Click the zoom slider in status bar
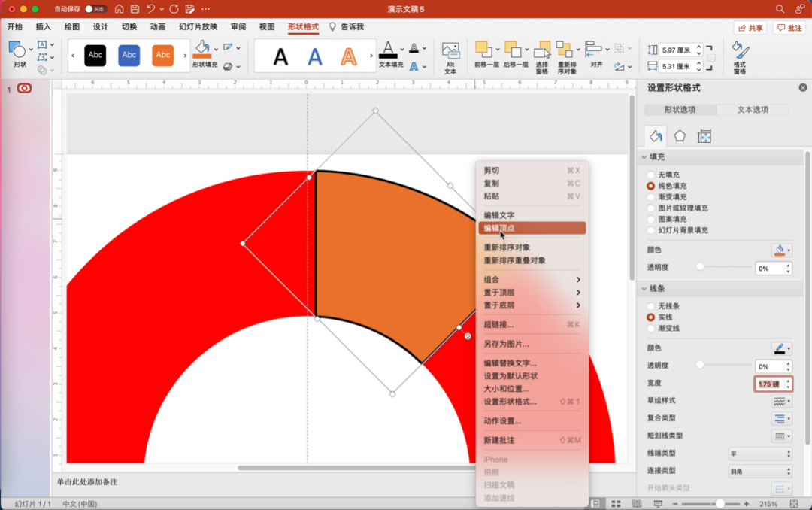The height and width of the screenshot is (510, 812). (x=710, y=504)
